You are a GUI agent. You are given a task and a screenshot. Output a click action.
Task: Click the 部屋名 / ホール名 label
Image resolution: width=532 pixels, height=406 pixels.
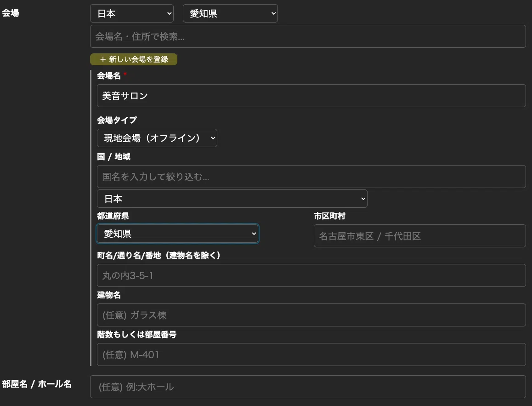(x=37, y=384)
